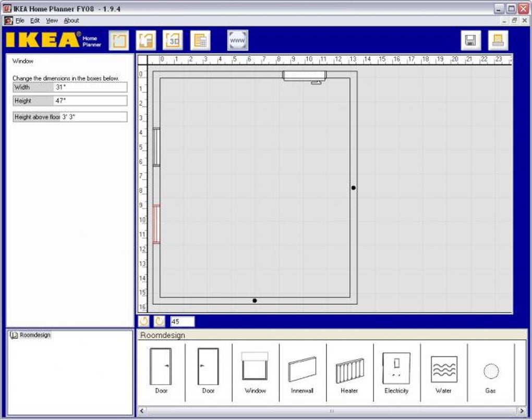Select the room layout mode icon
The width and height of the screenshot is (532, 420).
(119, 40)
